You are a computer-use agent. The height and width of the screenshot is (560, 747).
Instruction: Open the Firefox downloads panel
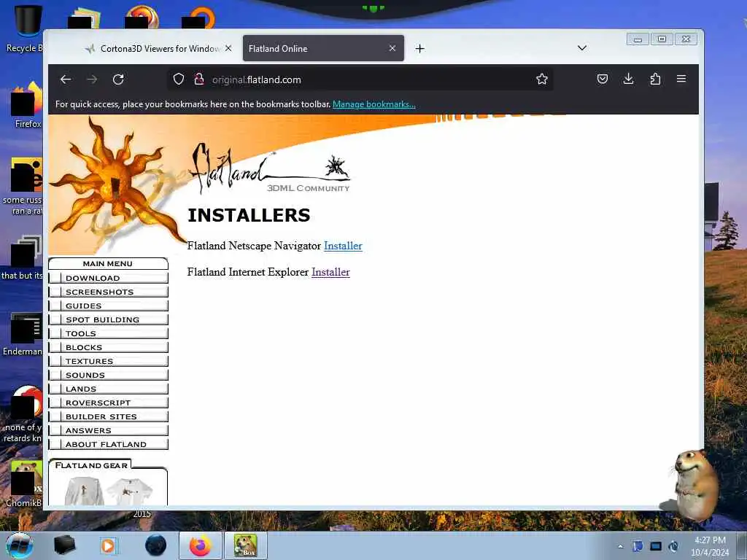(x=628, y=79)
